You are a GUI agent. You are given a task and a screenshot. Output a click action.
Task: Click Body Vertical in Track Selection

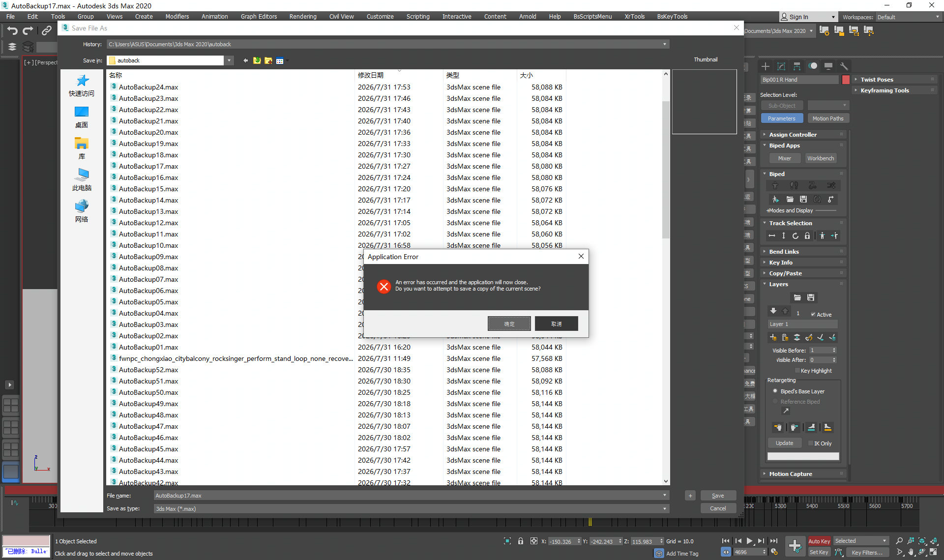click(x=784, y=236)
